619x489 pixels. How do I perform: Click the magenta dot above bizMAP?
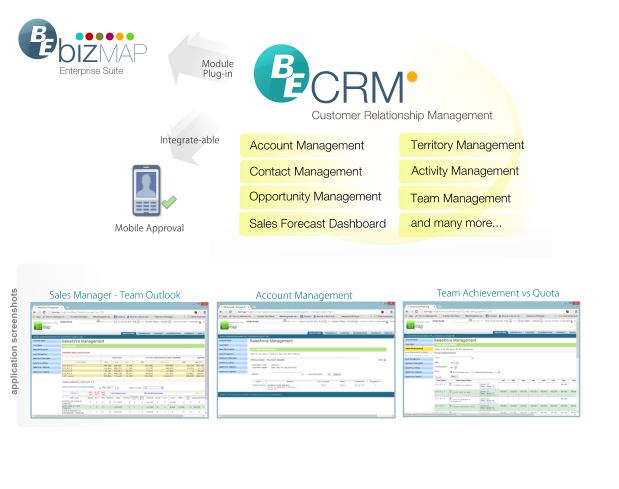point(110,37)
